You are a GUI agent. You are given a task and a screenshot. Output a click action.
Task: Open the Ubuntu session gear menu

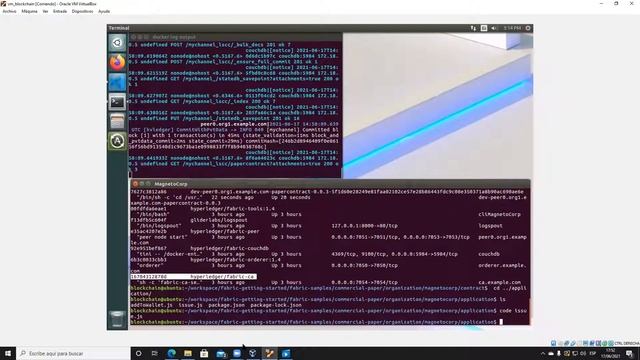[x=528, y=28]
